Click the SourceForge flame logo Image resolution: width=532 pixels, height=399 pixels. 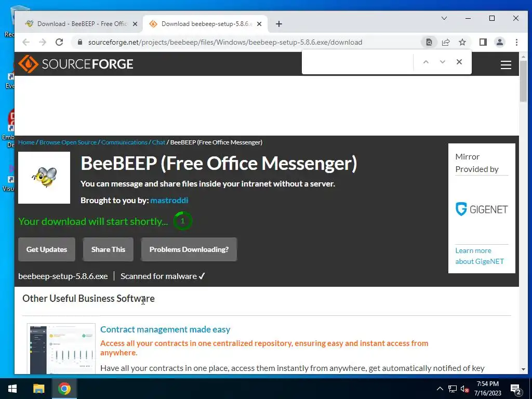click(28, 64)
